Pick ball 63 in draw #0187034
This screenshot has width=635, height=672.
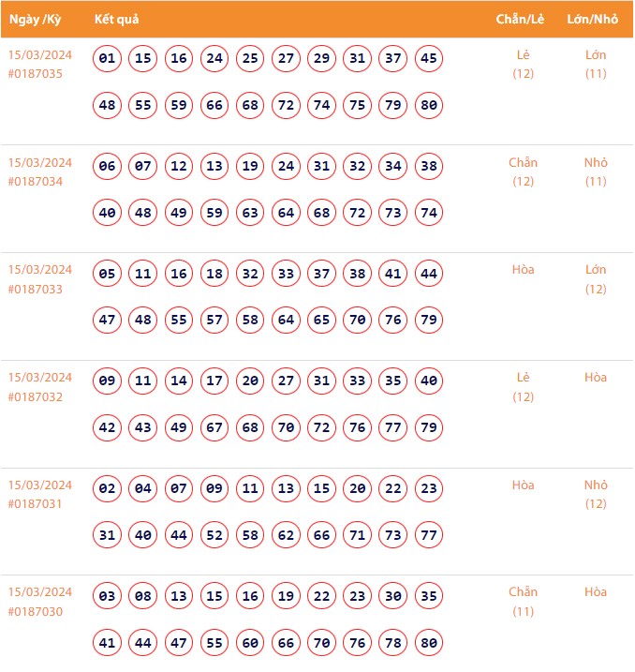click(250, 213)
